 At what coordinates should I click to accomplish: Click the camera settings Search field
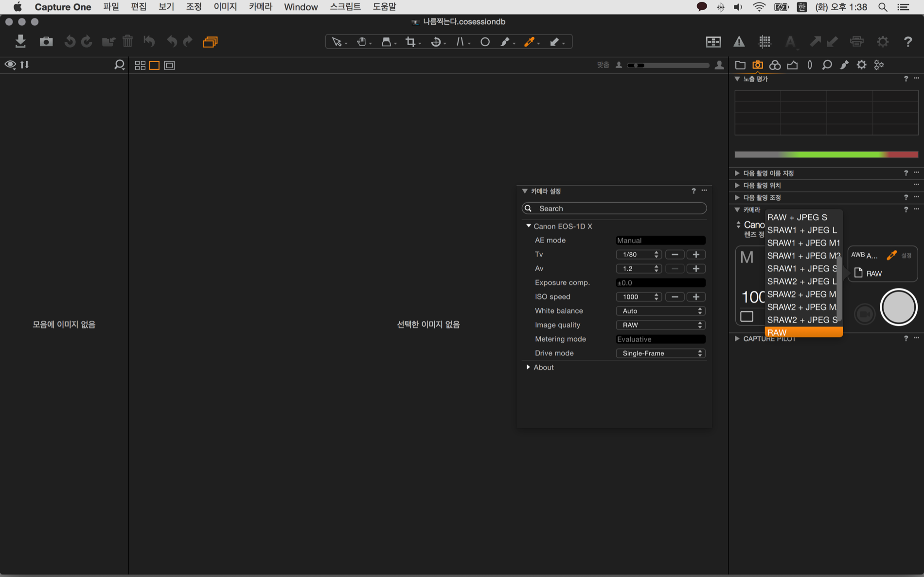click(614, 208)
